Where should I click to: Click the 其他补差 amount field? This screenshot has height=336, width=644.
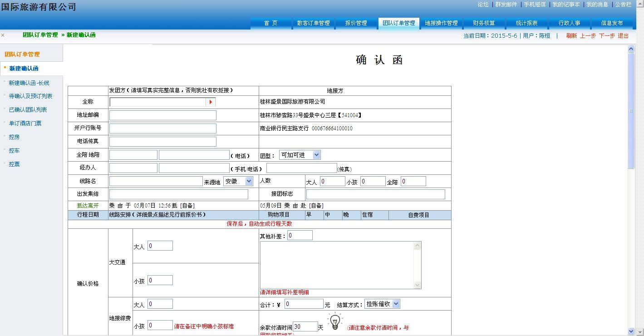[300, 236]
